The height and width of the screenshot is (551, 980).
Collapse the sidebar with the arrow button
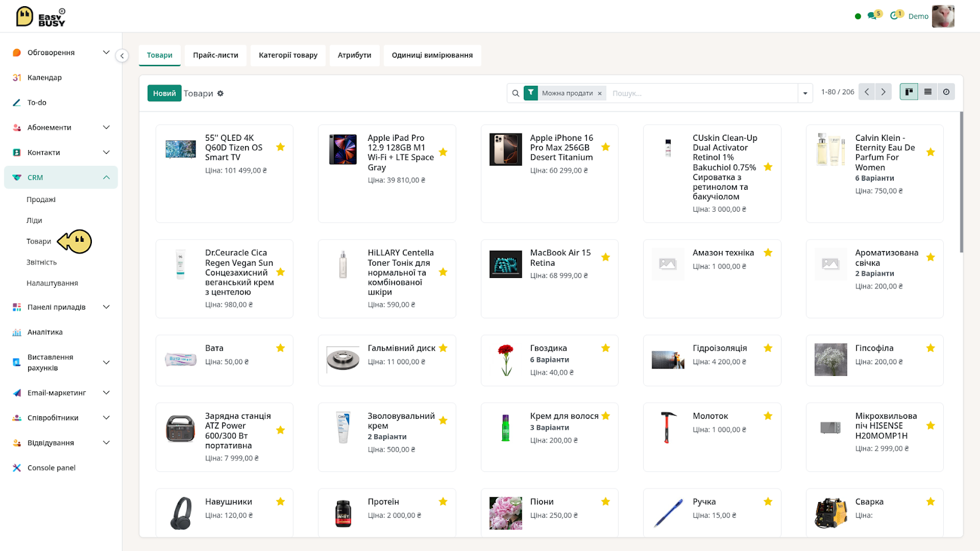pyautogui.click(x=123, y=56)
